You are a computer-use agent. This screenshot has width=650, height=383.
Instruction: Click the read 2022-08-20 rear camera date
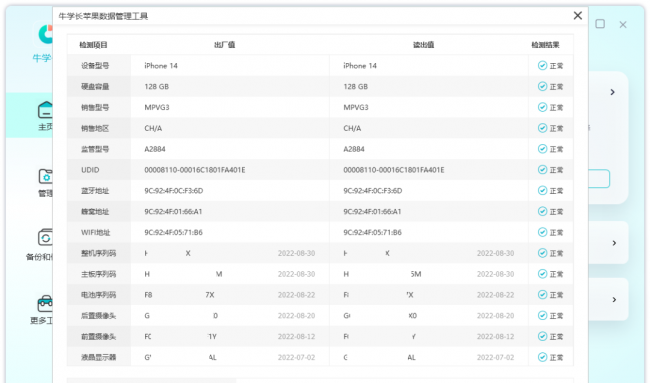tap(495, 315)
